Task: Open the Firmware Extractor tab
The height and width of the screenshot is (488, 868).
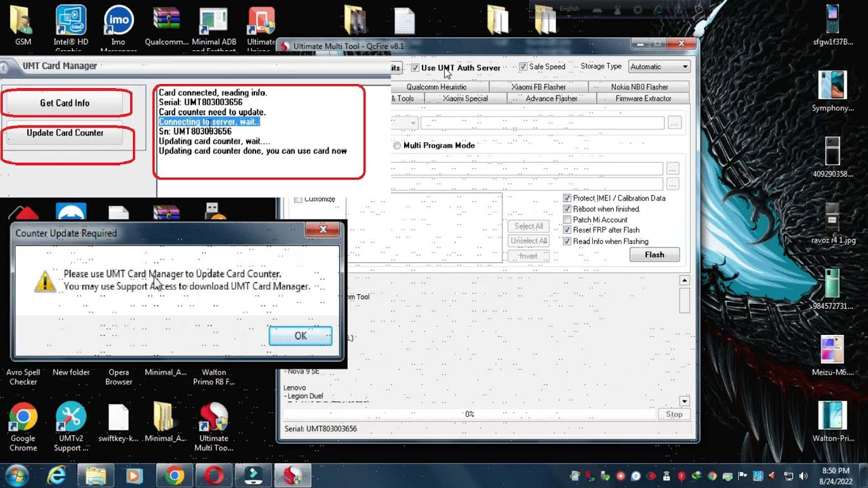Action: pyautogui.click(x=643, y=98)
